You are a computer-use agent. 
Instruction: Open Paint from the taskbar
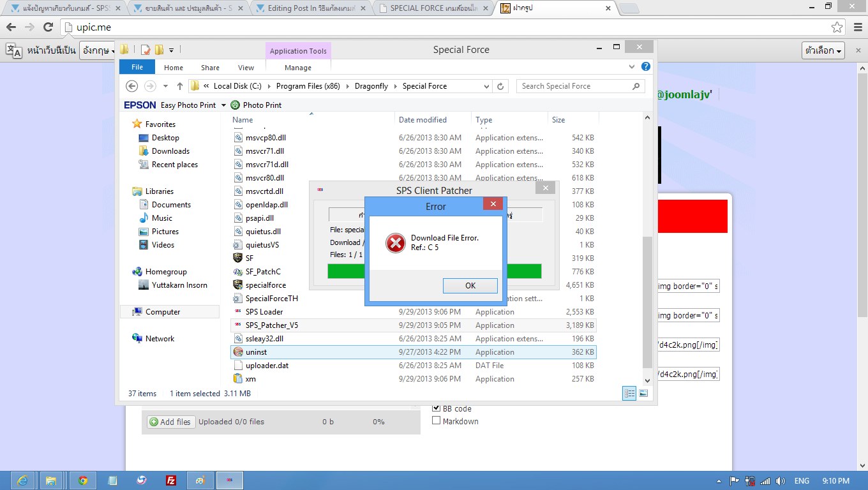pyautogui.click(x=200, y=480)
